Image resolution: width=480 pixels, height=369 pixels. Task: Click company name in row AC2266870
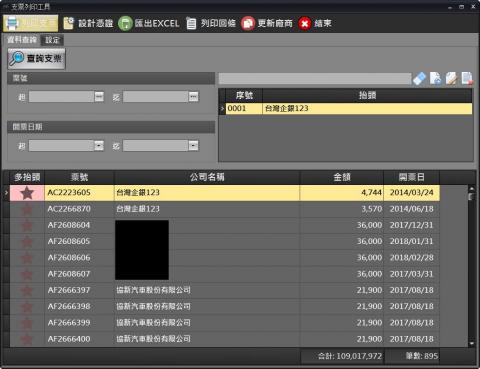(x=207, y=209)
